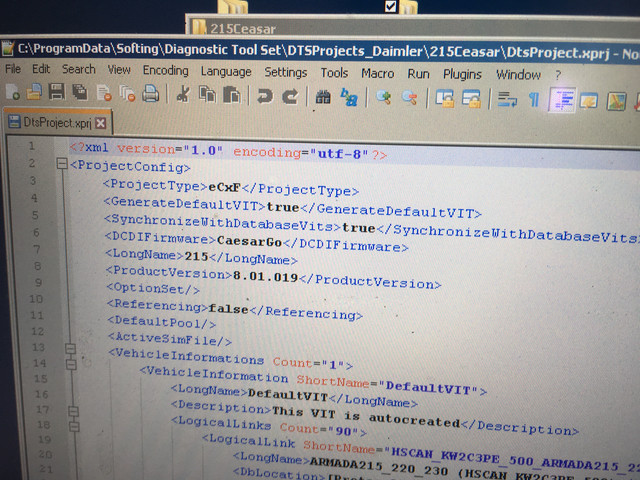Viewport: 640px width, 480px height.
Task: Open the Search menu
Action: [x=78, y=69]
